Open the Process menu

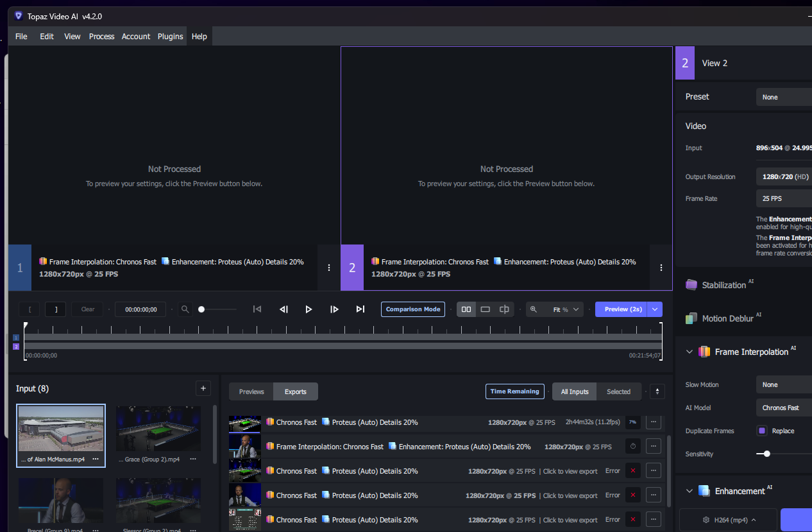[101, 36]
